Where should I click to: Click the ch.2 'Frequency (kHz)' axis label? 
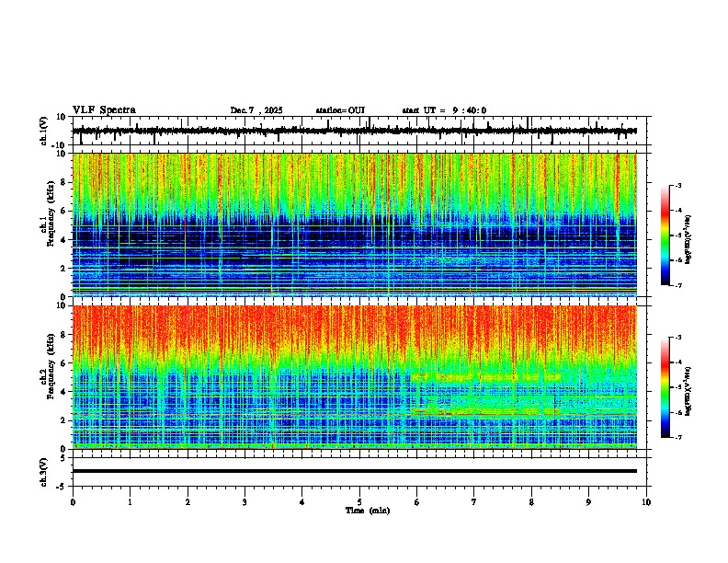point(51,366)
